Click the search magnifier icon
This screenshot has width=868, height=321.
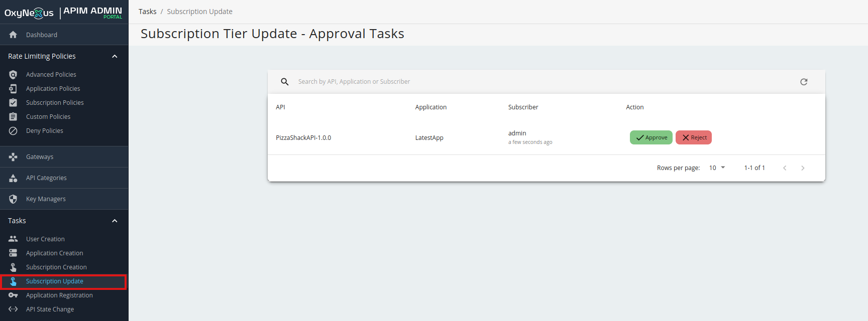(x=285, y=82)
